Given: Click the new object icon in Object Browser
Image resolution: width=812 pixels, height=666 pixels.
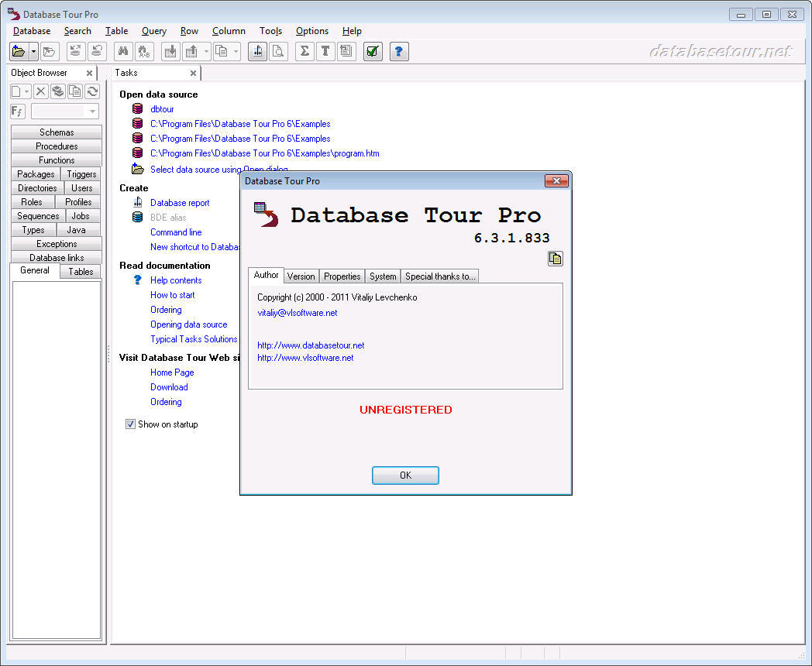Looking at the screenshot, I should click(16, 91).
